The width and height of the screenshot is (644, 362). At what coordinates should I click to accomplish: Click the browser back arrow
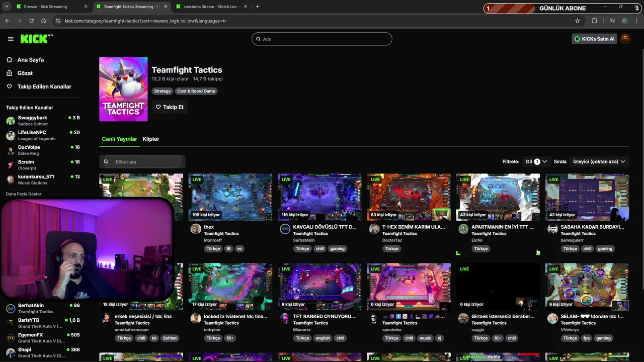click(7, 21)
